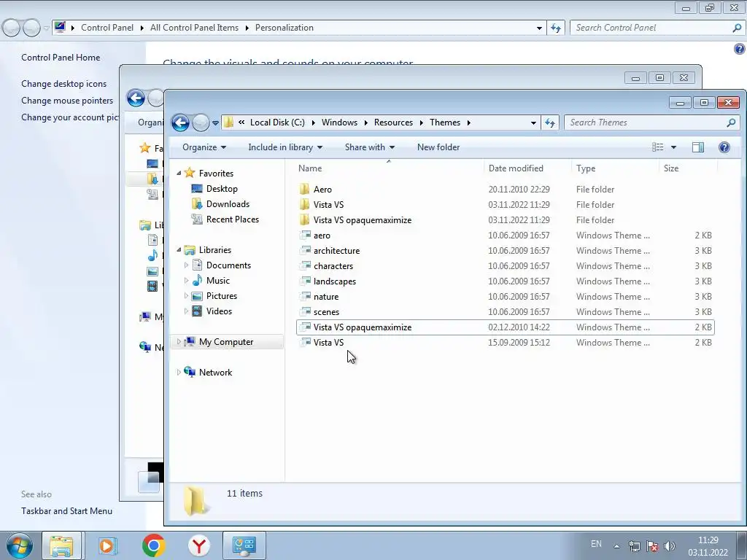Select Downloads in Favorites
Viewport: 747px width, 560px height.
coord(228,204)
